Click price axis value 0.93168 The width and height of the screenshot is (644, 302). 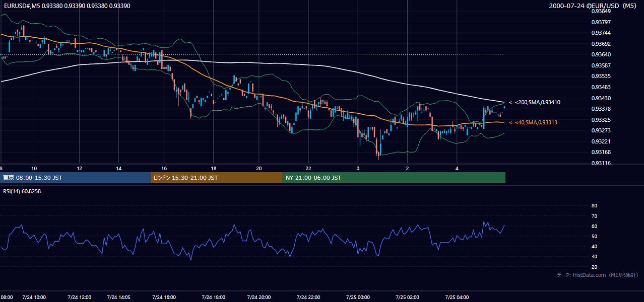click(601, 153)
